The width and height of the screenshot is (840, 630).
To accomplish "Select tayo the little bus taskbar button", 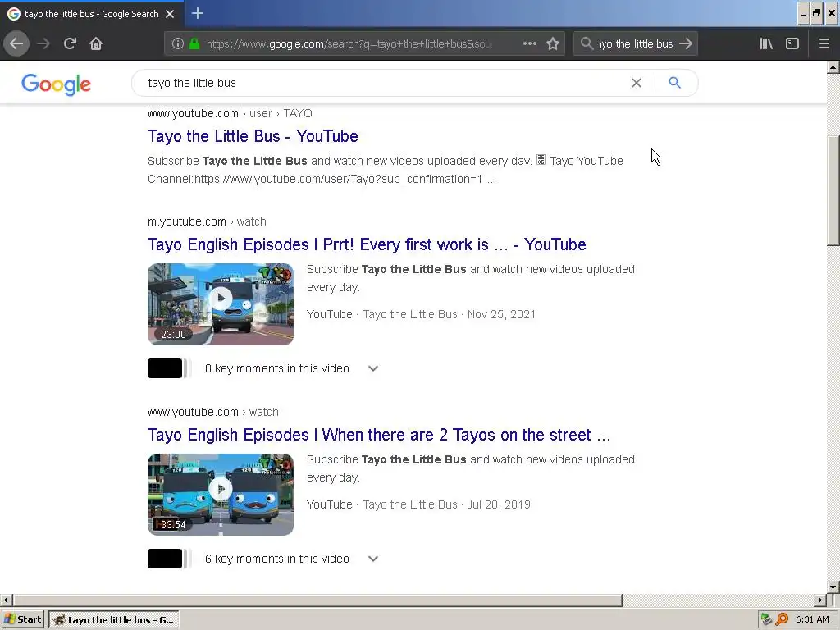I will click(x=114, y=620).
